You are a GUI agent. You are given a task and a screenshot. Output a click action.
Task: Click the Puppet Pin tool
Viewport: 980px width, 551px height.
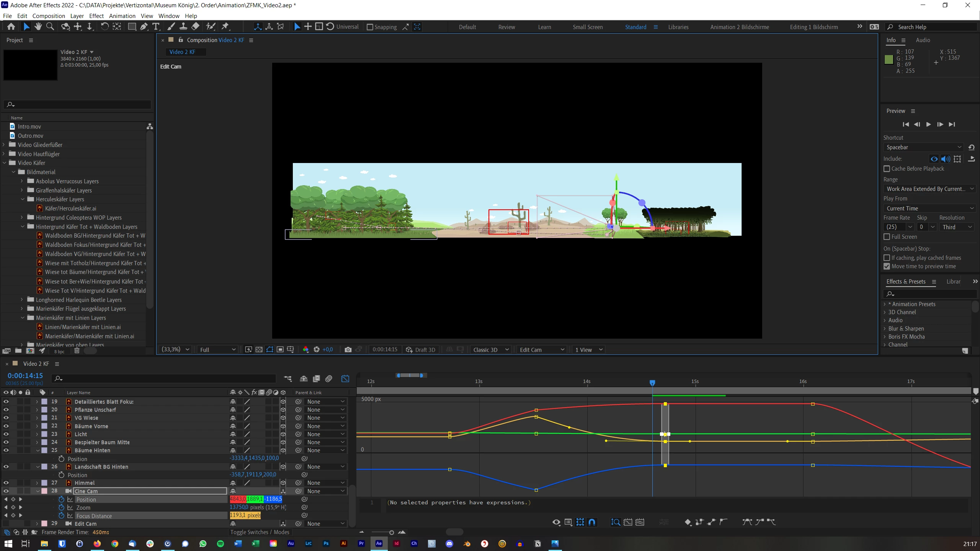[225, 27]
